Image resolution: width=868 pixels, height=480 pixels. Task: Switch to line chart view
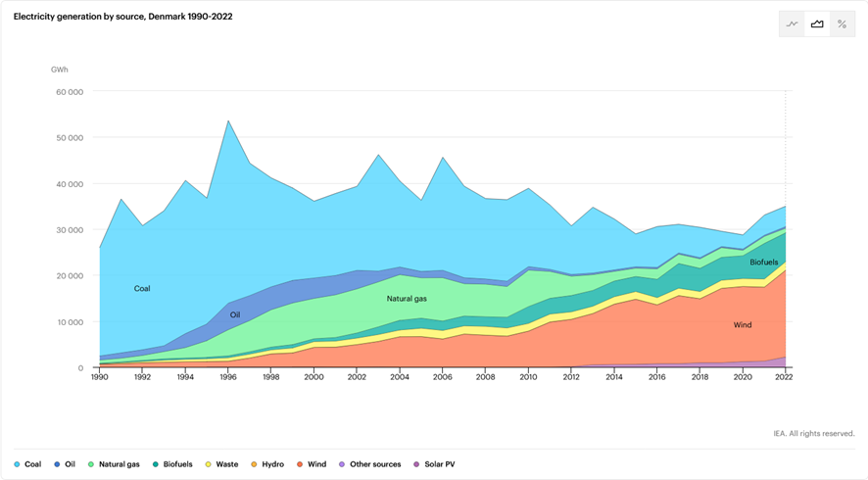point(792,24)
